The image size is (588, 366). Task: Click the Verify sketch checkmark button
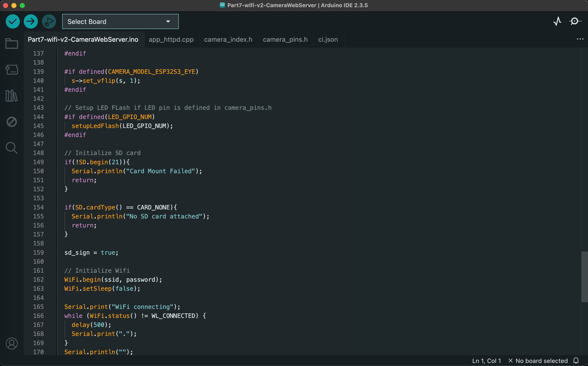pos(13,22)
